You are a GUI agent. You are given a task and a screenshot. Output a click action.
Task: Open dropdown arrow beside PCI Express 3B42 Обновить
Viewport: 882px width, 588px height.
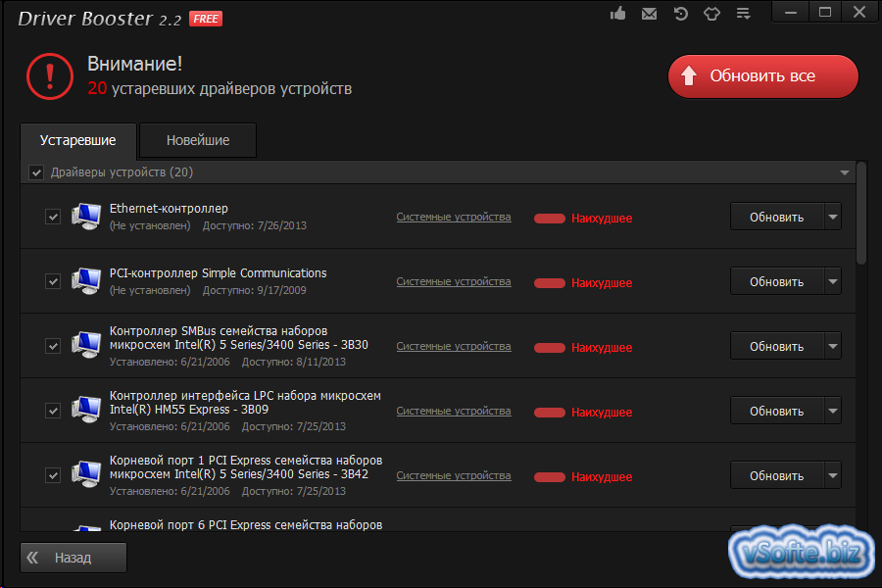[x=833, y=475]
